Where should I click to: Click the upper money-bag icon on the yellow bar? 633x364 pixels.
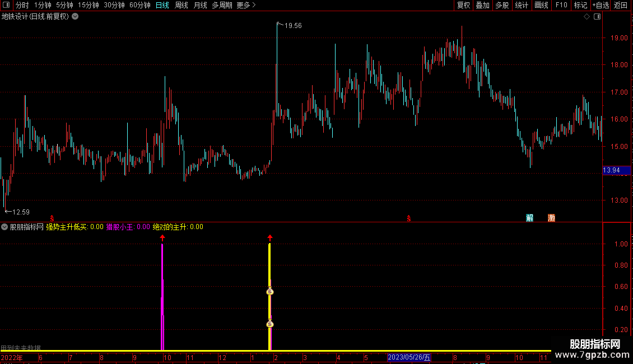point(270,291)
